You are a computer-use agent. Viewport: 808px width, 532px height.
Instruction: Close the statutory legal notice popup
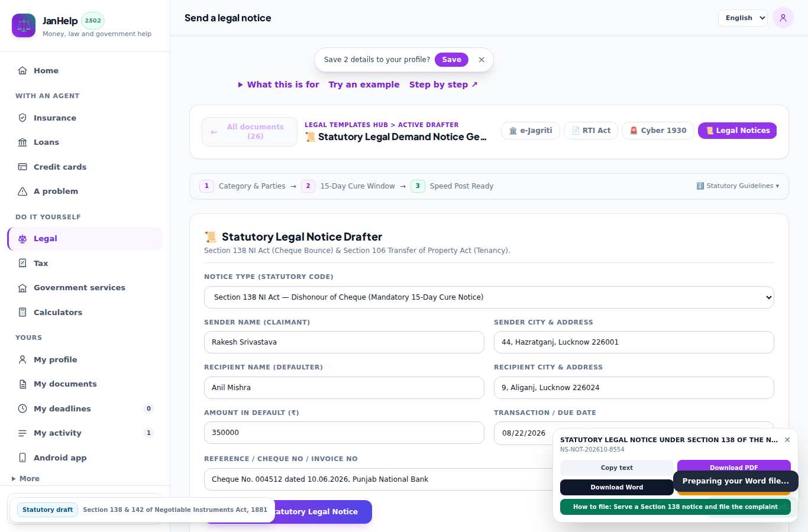(x=787, y=440)
